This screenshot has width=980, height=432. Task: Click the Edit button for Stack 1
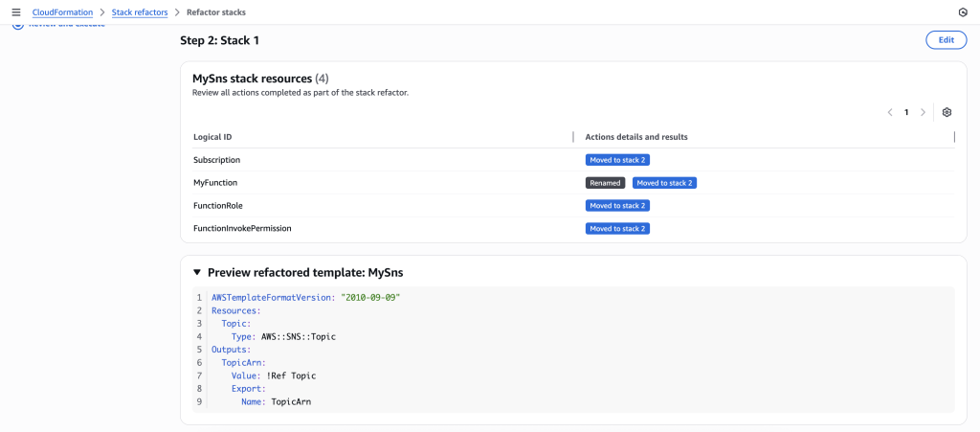point(947,40)
